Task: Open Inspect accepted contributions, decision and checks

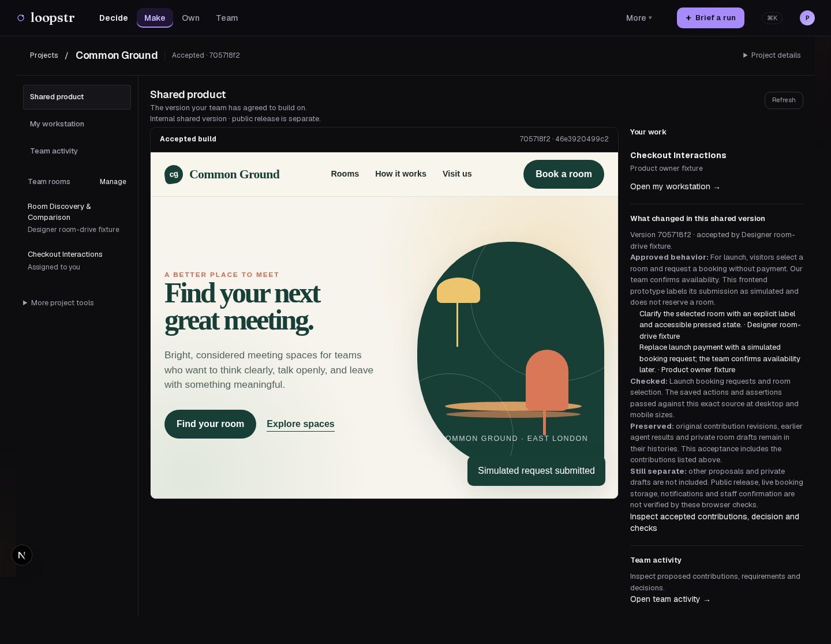Action: [714, 522]
